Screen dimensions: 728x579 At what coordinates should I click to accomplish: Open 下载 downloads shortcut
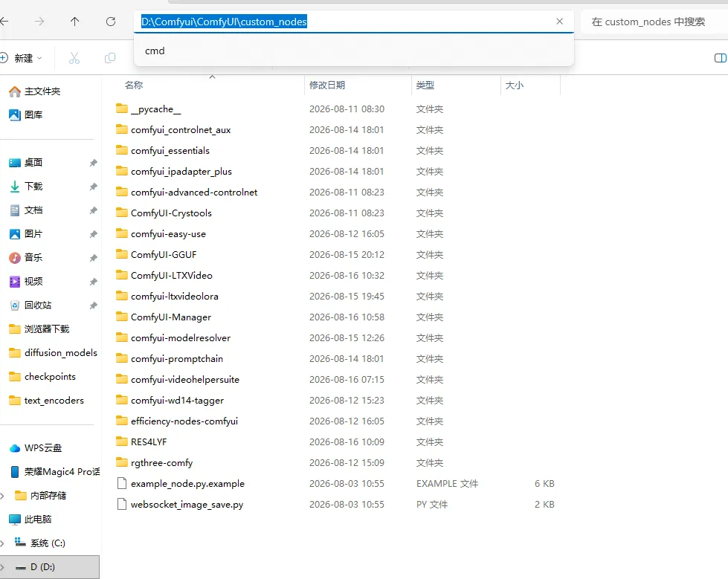click(26, 187)
